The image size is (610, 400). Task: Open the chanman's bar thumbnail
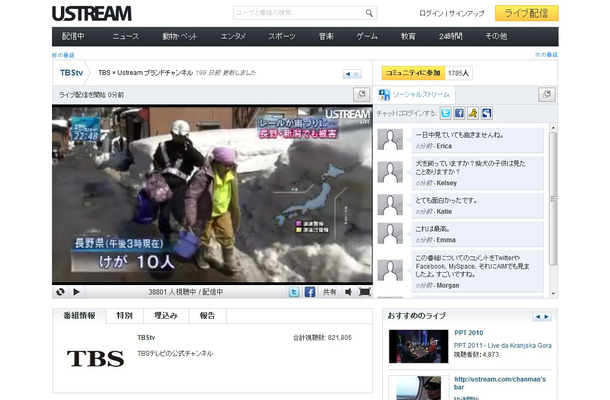click(x=418, y=388)
